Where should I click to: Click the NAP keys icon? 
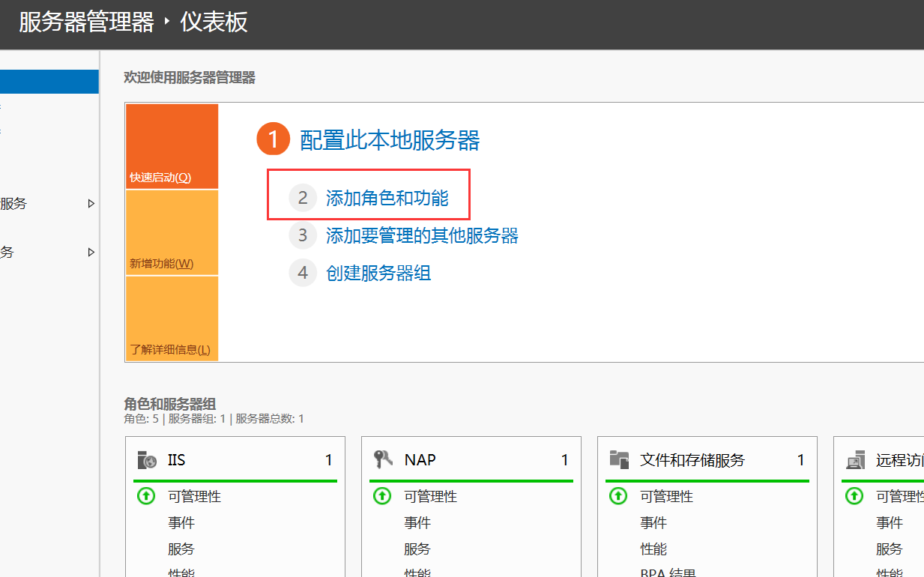coord(382,459)
